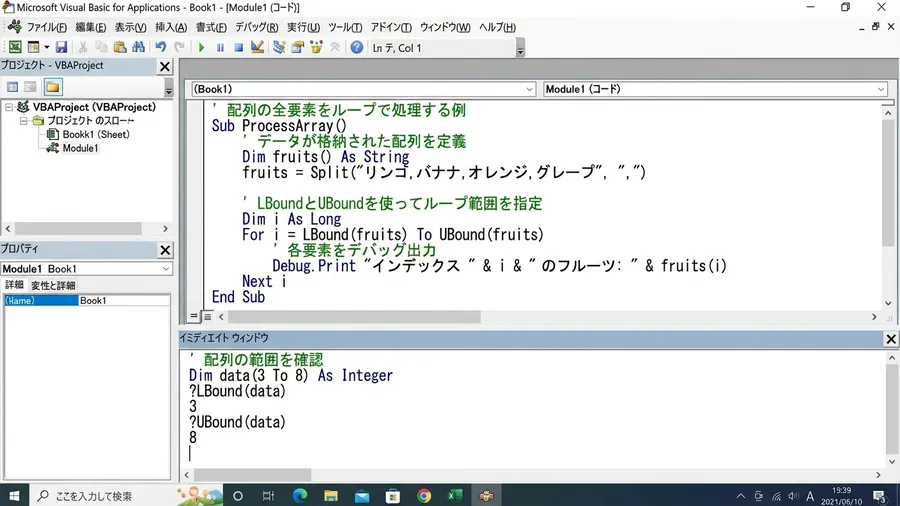Open the Module1 (コード) procedure dropdown
This screenshot has height=506, width=900.
coord(880,89)
